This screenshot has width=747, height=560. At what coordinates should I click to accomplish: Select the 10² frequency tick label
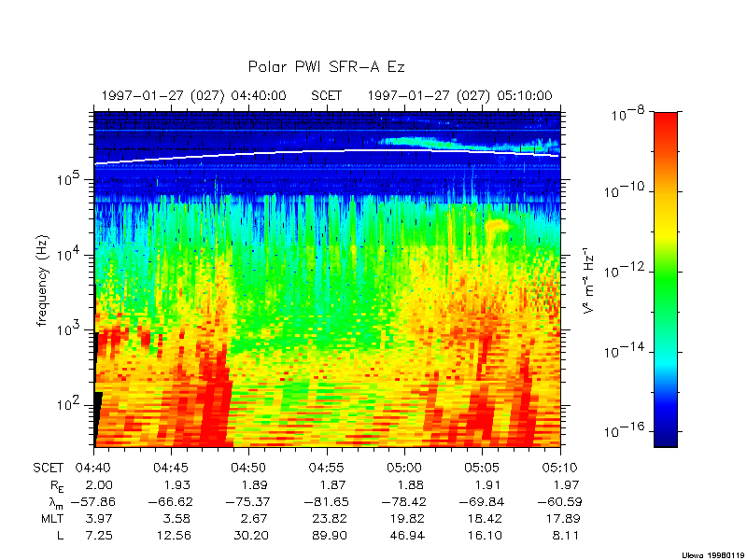click(x=73, y=405)
